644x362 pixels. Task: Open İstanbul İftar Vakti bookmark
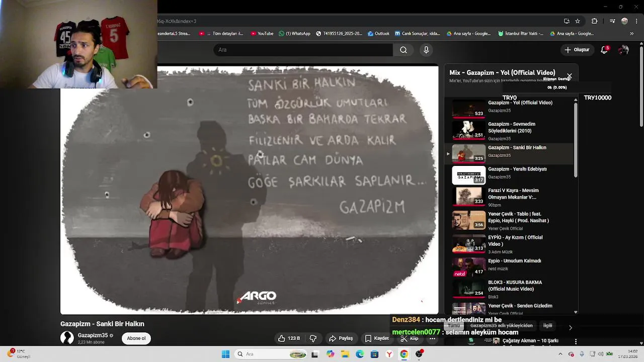point(521,34)
